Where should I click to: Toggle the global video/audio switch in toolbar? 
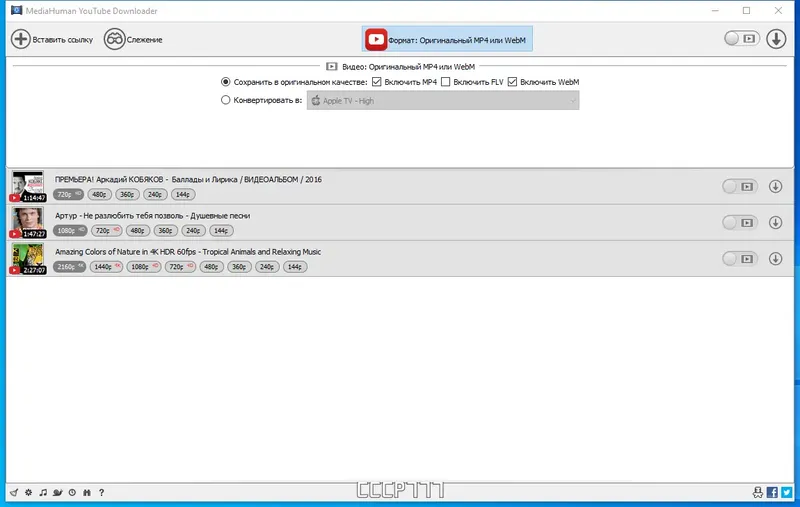(741, 39)
